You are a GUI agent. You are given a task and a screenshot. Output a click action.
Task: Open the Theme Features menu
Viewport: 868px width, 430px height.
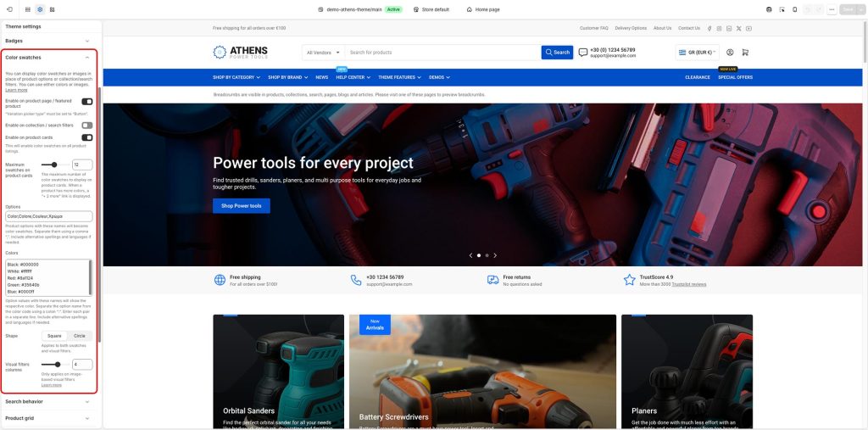[400, 77]
